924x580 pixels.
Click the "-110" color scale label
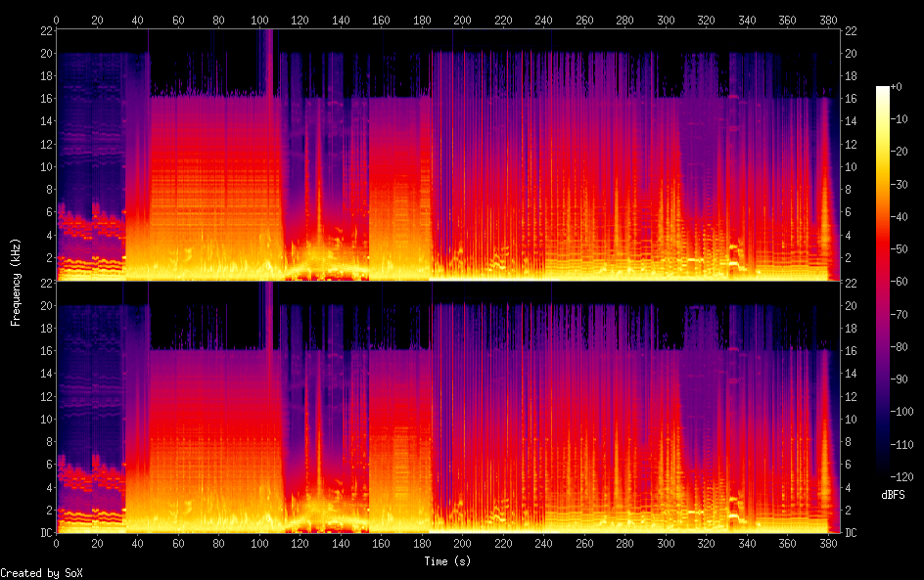901,445
